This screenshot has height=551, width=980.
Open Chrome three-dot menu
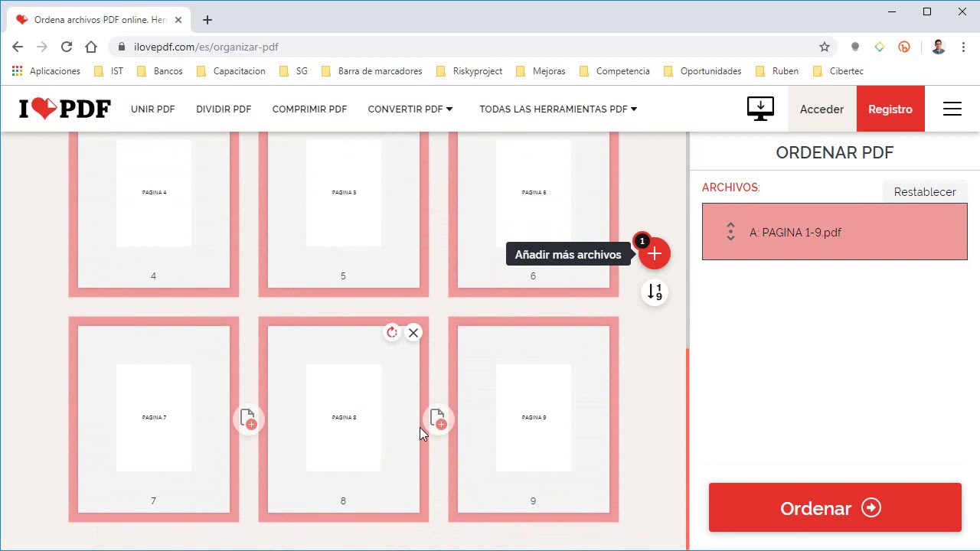click(x=963, y=47)
